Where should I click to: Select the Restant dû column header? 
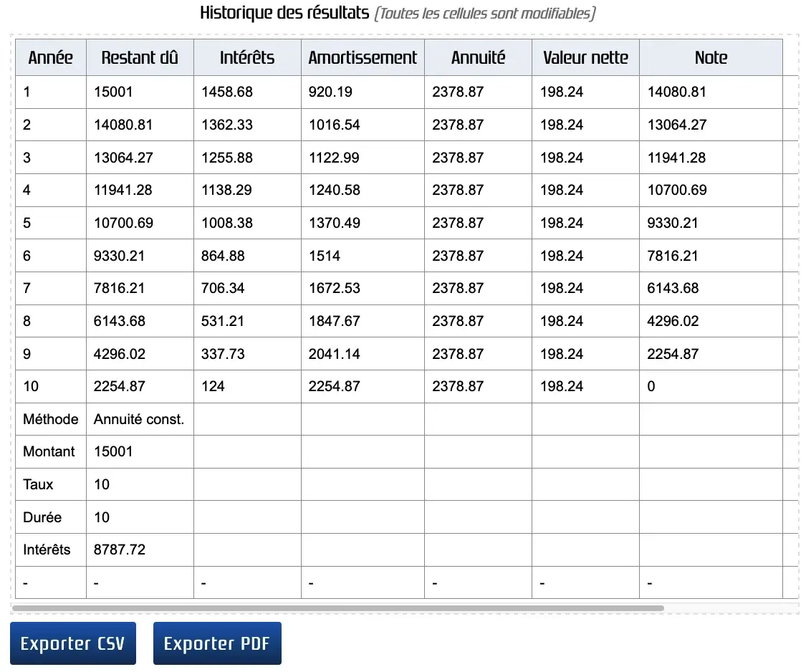(x=140, y=57)
